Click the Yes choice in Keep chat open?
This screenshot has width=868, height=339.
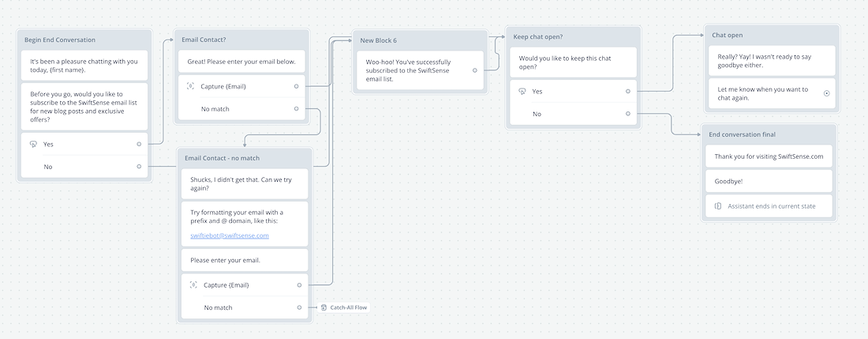coord(573,92)
